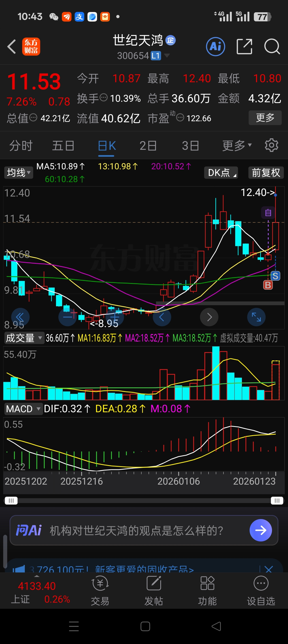This screenshot has height=644, width=288.
Task: Tap the blue S sell marker
Action: [x=275, y=276]
